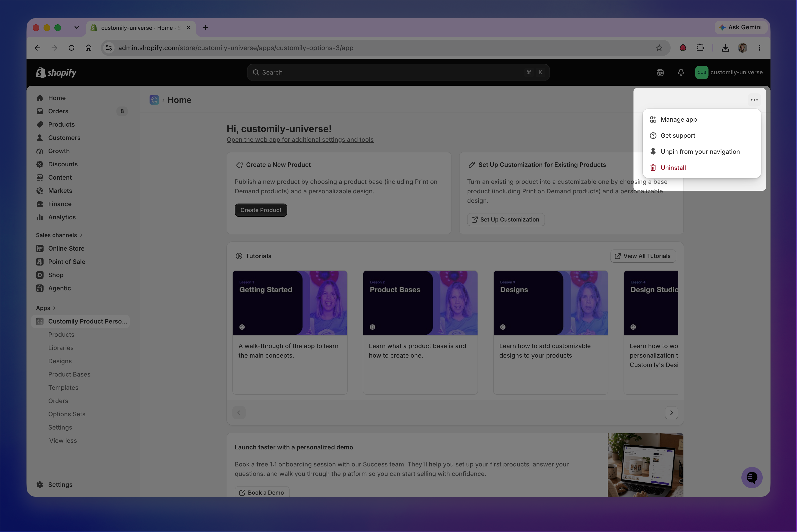797x532 pixels.
Task: Open Libraries under the Customily app
Action: [x=61, y=347]
